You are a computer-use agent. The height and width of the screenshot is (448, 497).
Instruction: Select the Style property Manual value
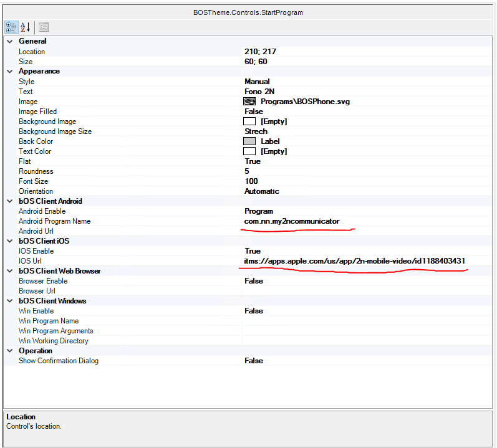257,82
